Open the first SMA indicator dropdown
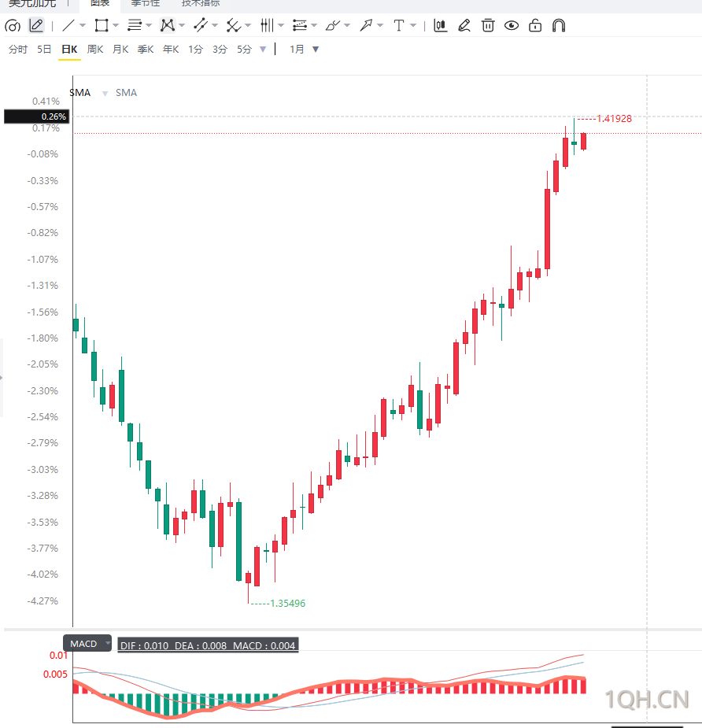This screenshot has width=702, height=728. click(x=105, y=94)
